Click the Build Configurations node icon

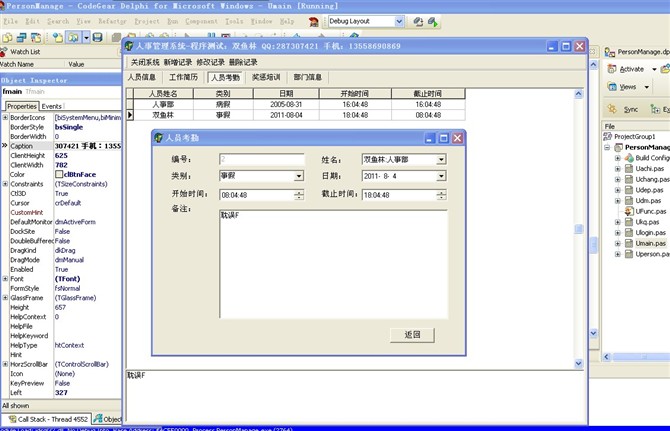pyautogui.click(x=629, y=158)
